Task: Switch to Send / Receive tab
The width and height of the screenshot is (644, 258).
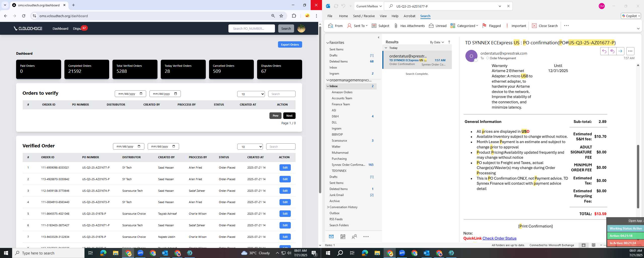Action: tap(364, 16)
